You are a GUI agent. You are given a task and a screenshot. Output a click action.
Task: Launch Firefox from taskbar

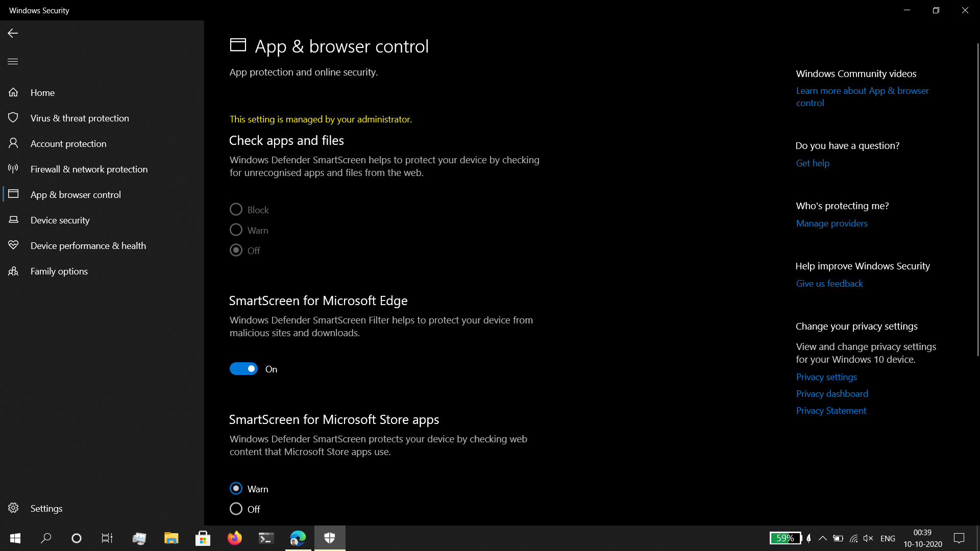point(234,538)
